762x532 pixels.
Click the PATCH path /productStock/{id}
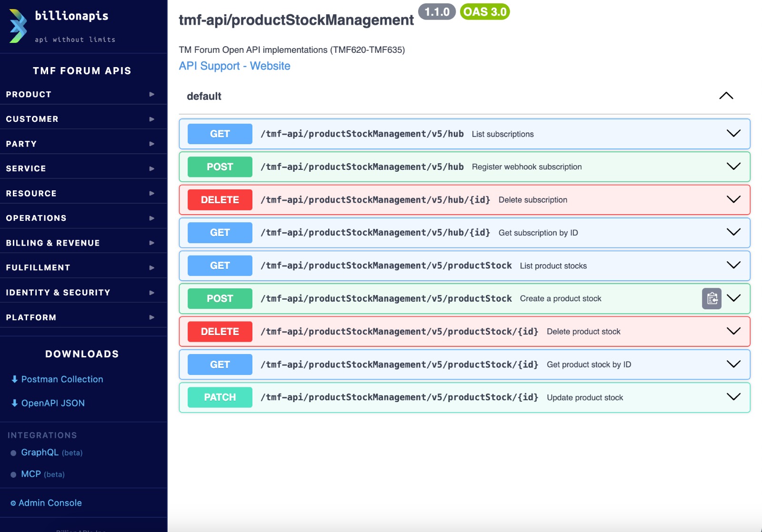pyautogui.click(x=400, y=397)
